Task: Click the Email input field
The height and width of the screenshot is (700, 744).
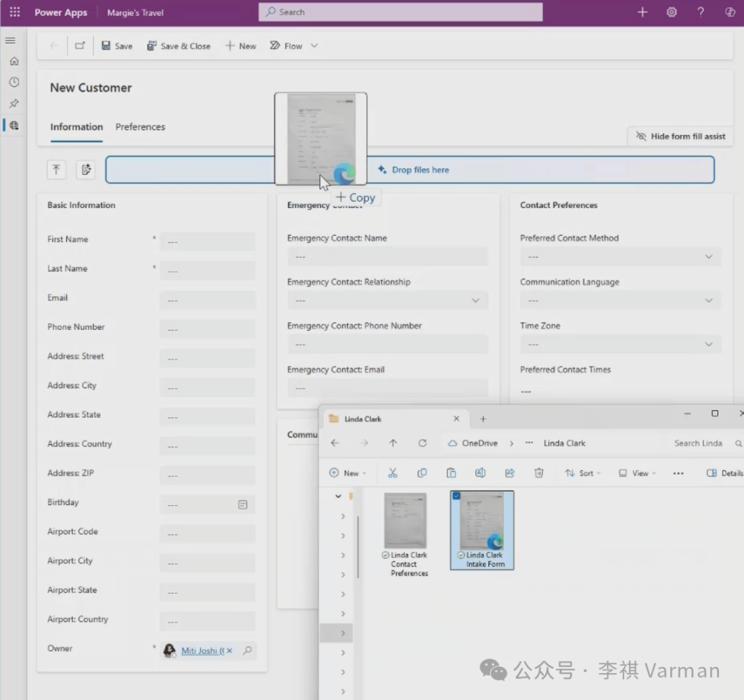Action: [207, 300]
